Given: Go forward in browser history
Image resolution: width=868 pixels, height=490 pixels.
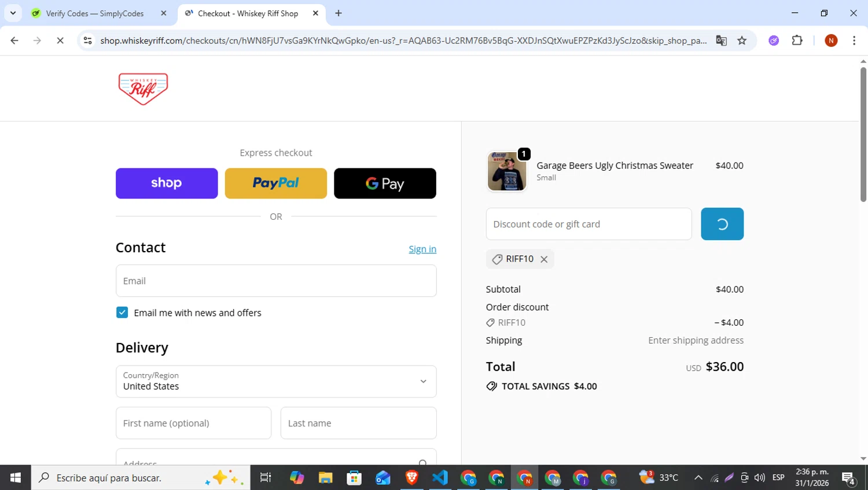Looking at the screenshot, I should click(x=37, y=40).
